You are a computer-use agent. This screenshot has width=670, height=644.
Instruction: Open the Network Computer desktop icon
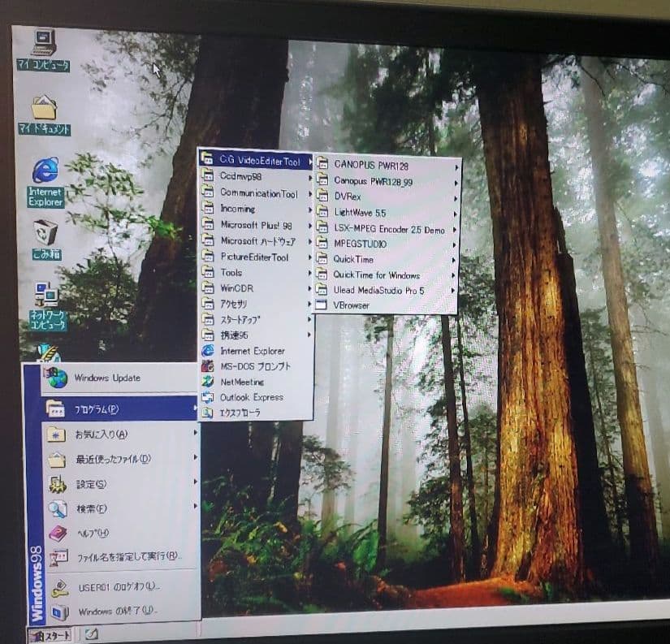point(45,294)
